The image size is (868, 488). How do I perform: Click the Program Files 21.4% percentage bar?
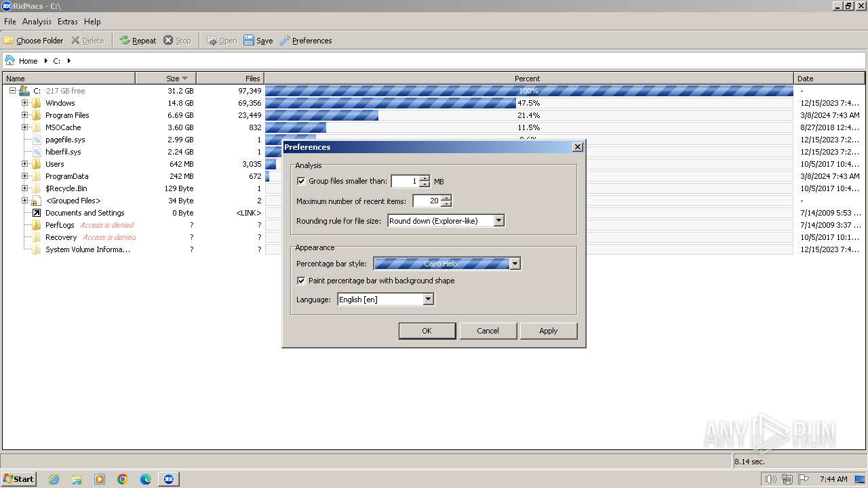321,115
